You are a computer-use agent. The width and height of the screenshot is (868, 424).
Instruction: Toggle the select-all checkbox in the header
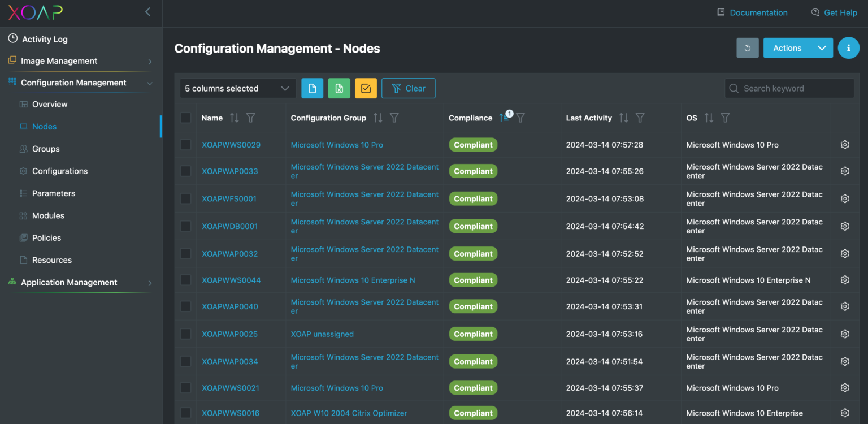click(185, 118)
